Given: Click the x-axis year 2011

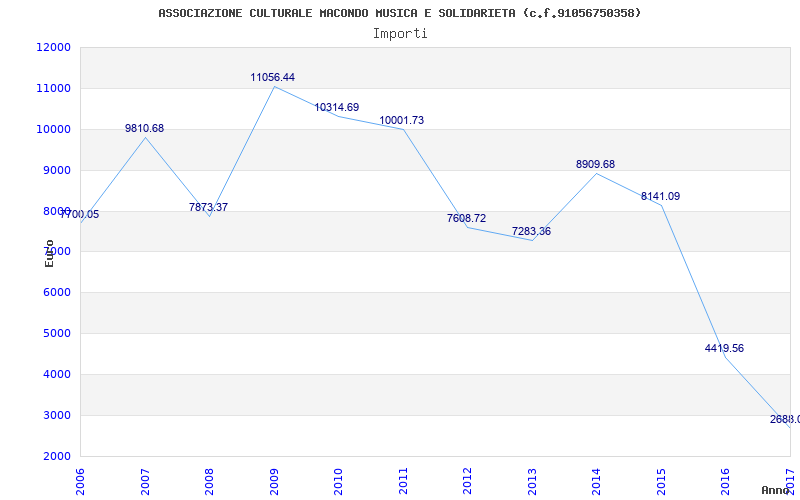Looking at the screenshot, I should point(404,481).
